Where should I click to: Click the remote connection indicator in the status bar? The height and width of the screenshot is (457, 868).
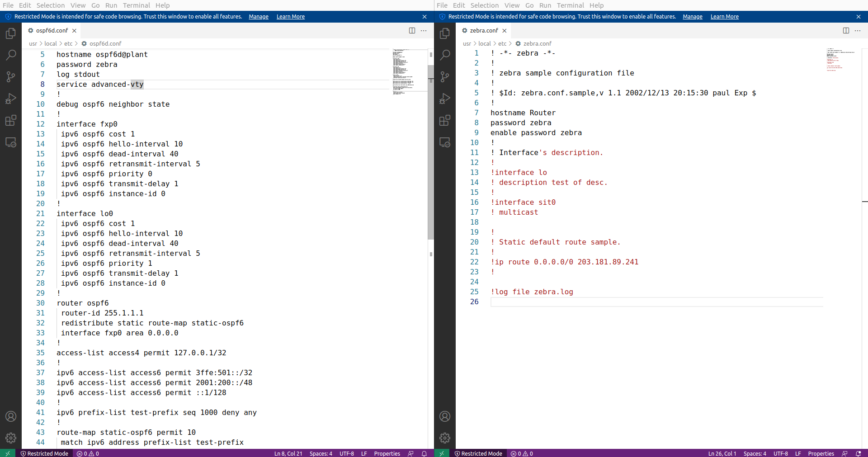tap(8, 453)
